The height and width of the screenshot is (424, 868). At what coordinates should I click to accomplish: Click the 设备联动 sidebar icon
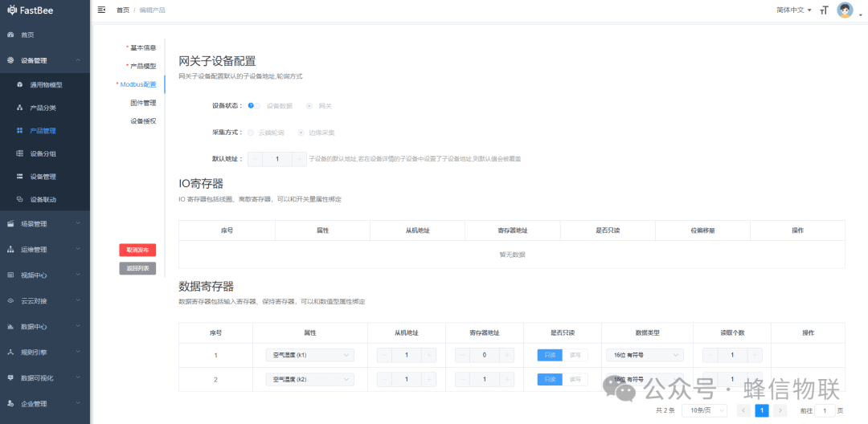19,199
